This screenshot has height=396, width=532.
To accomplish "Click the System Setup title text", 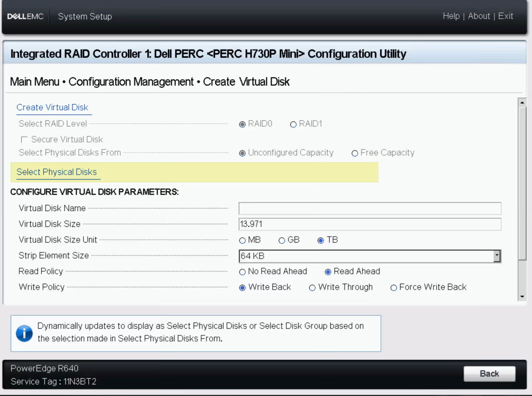I will pyautogui.click(x=85, y=17).
